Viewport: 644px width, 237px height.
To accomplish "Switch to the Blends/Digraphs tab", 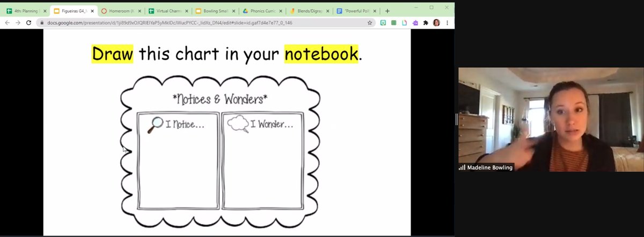I will [x=310, y=11].
